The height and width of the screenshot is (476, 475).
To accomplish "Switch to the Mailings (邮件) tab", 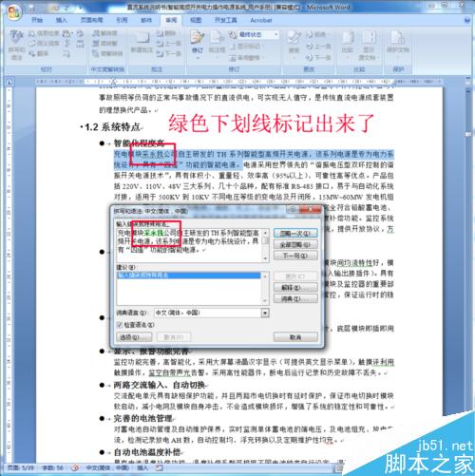I will tap(146, 20).
